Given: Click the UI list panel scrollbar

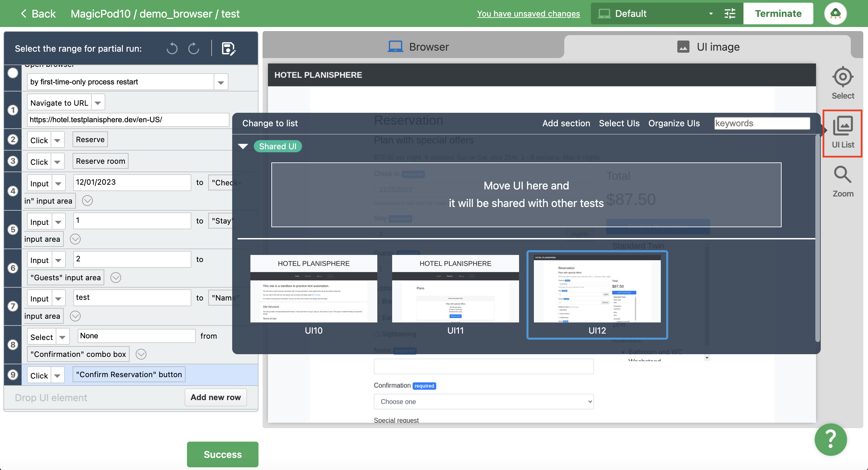Looking at the screenshot, I should click(817, 238).
